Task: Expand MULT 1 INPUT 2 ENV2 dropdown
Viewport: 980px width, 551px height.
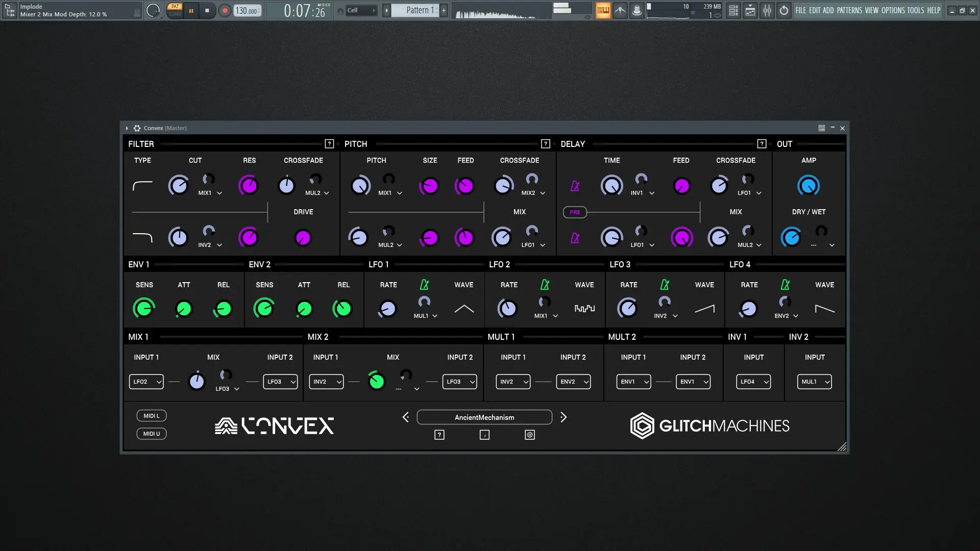Action: coord(573,382)
